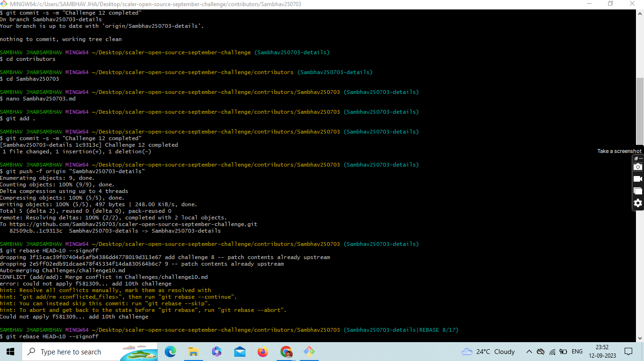Launch Firefox from the taskbar
The image size is (644, 361).
[263, 352]
